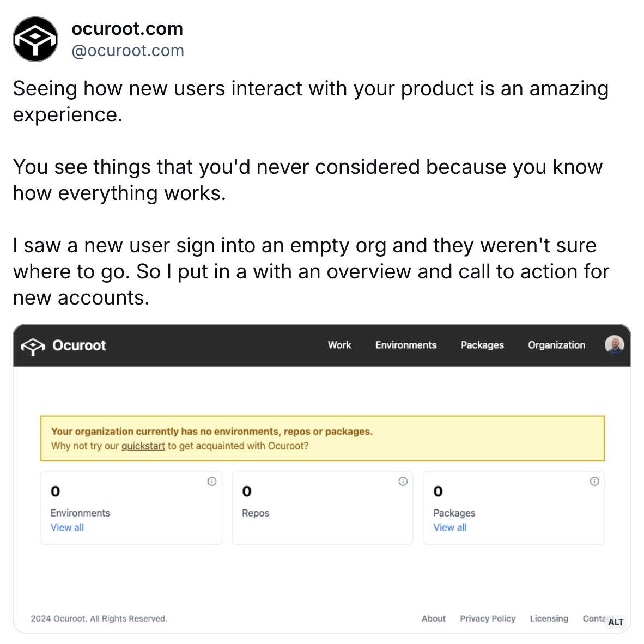Click the Ocuroot logo in navbar

coord(64,345)
